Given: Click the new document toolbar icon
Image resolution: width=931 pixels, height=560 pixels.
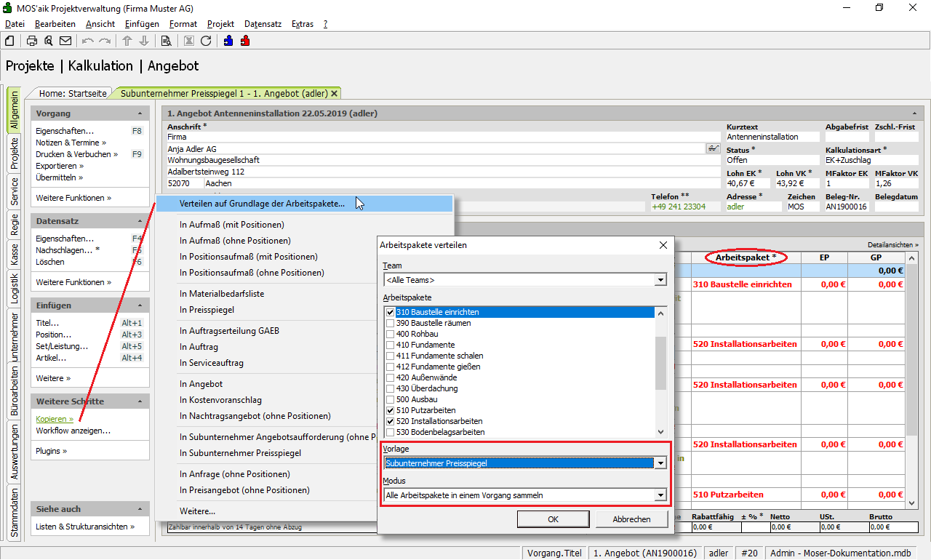Looking at the screenshot, I should click(x=9, y=41).
